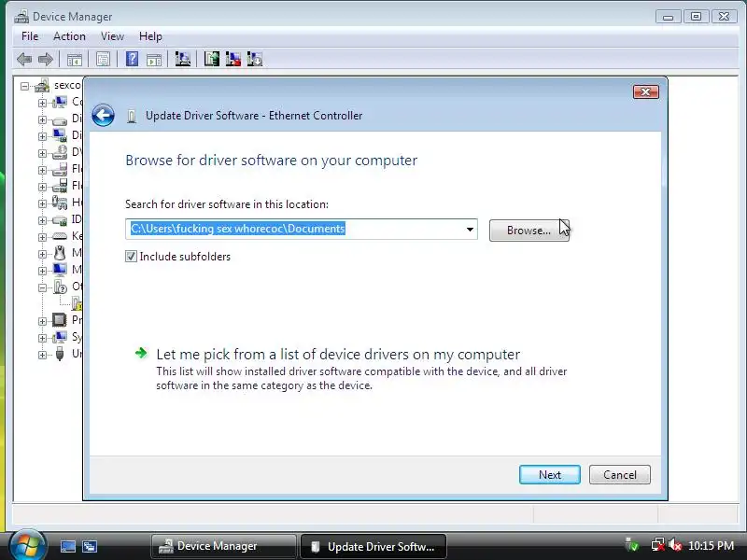Collapse the Other devices node
Image resolution: width=747 pixels, height=560 pixels.
pyautogui.click(x=42, y=287)
